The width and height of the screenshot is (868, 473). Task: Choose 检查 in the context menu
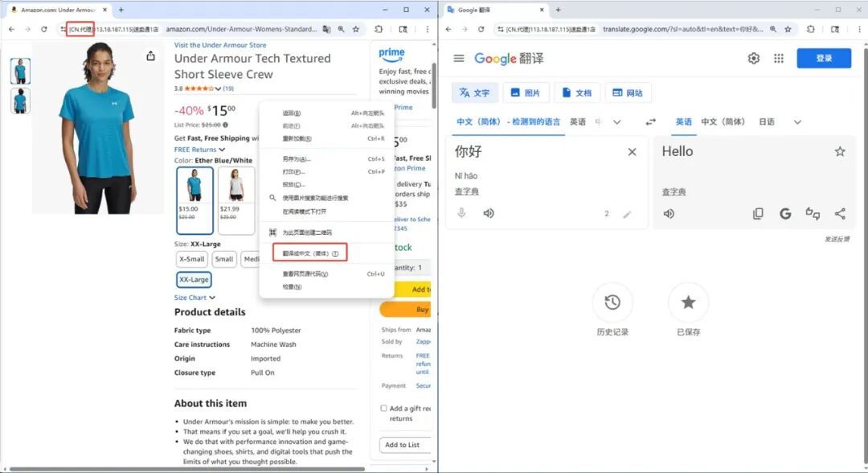pos(325,287)
